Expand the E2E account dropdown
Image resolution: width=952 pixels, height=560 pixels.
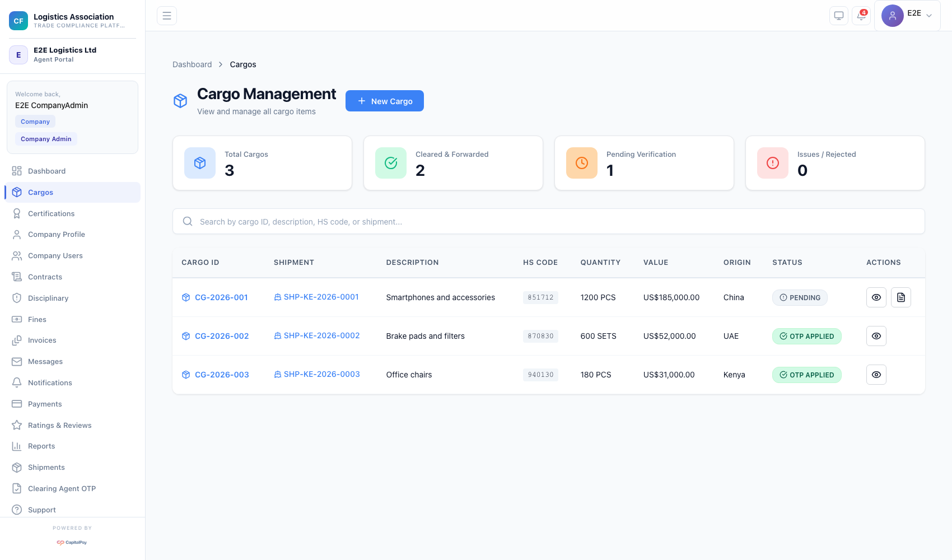coord(907,13)
